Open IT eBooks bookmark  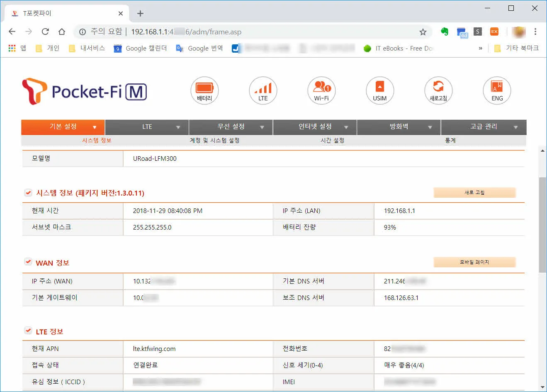click(x=398, y=48)
